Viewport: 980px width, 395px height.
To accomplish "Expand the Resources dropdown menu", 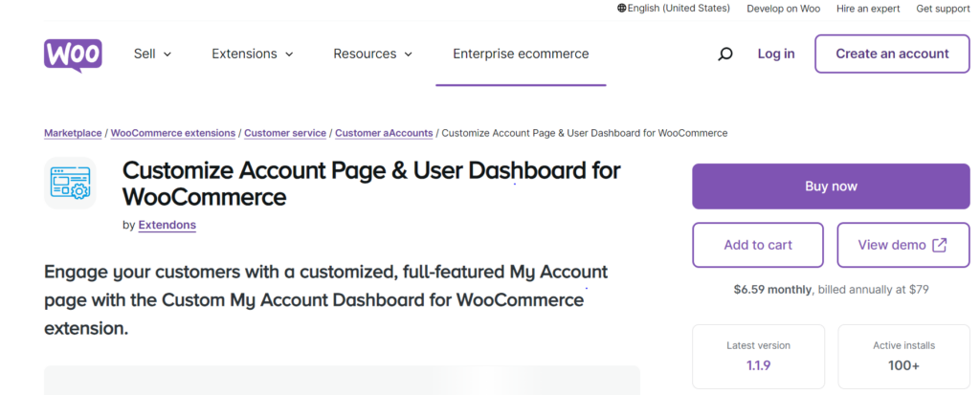I will click(x=373, y=54).
